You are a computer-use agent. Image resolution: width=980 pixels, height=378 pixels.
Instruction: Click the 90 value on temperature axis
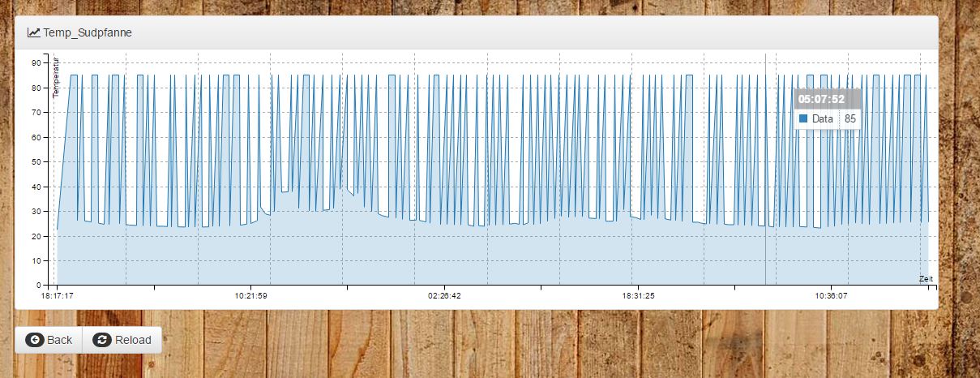[x=36, y=62]
